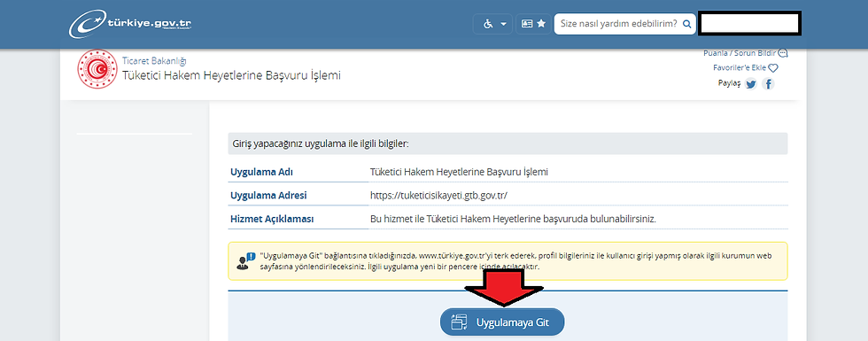Click the wheelchair accessibility icon

[488, 24]
